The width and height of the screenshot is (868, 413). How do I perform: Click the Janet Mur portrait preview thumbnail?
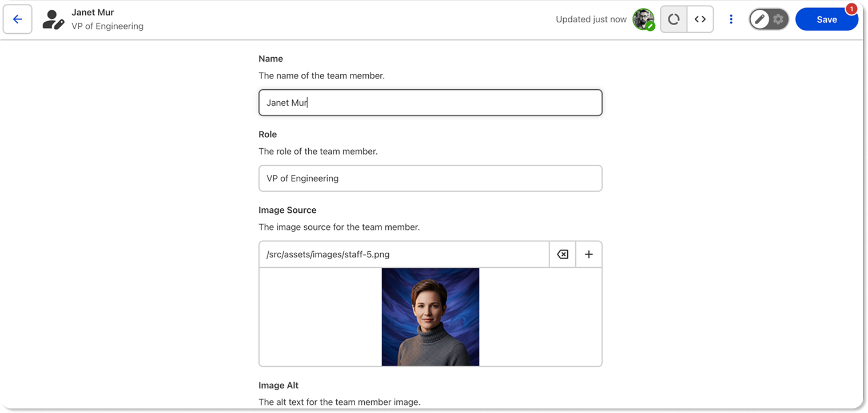[430, 317]
